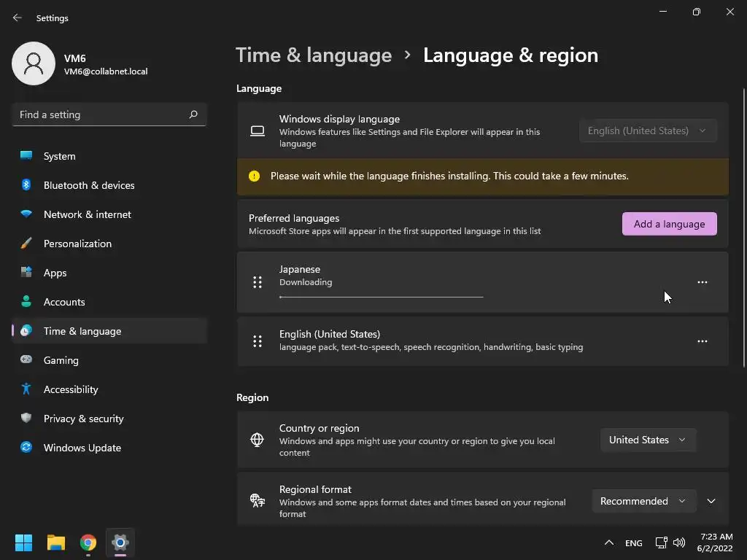This screenshot has height=560, width=747.
Task: Click the English (United States) drag handle
Action: 258,341
